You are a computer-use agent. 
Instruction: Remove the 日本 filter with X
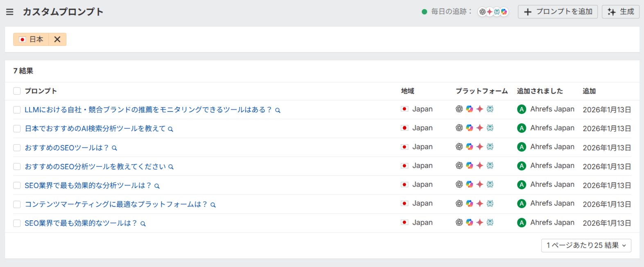[x=57, y=39]
